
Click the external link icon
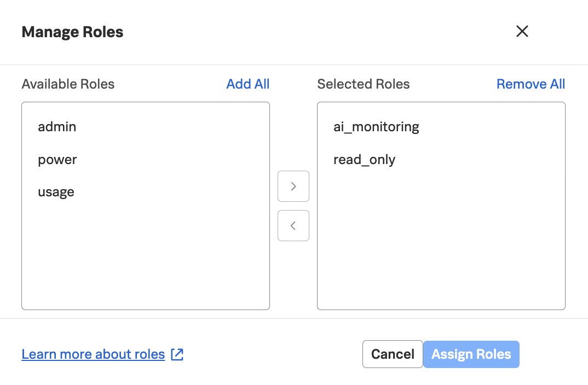pos(177,354)
